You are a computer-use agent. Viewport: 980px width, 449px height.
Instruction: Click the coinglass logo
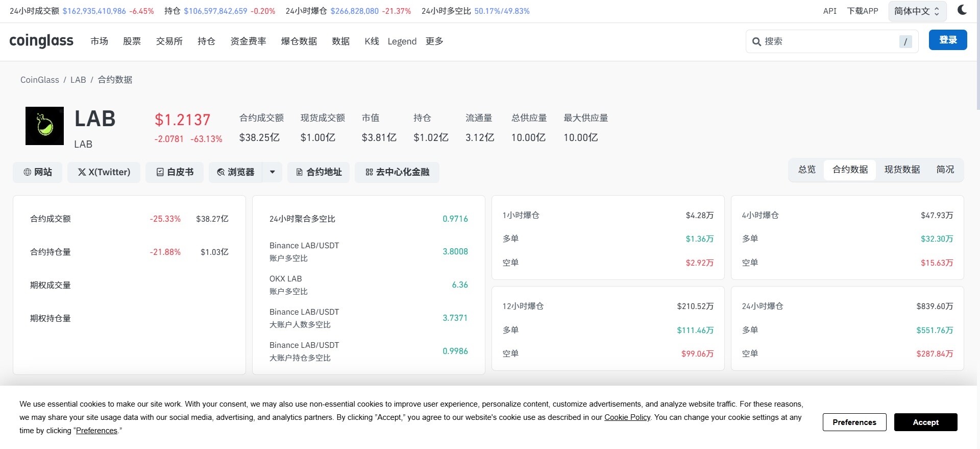click(41, 41)
